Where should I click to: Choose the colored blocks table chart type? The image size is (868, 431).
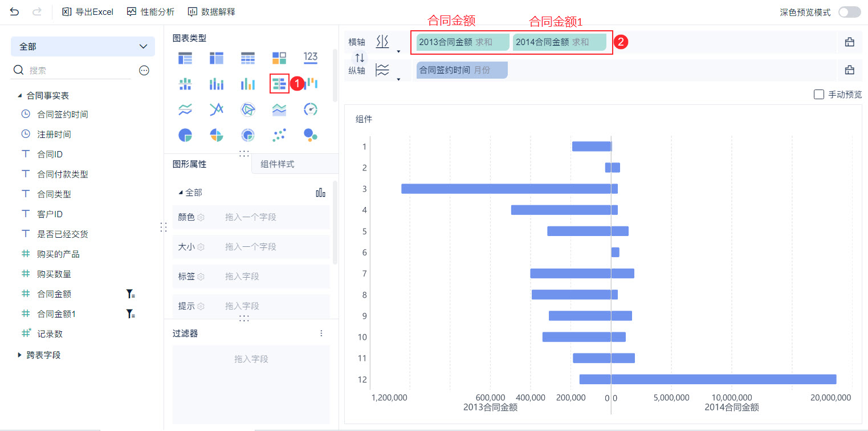coord(279,58)
